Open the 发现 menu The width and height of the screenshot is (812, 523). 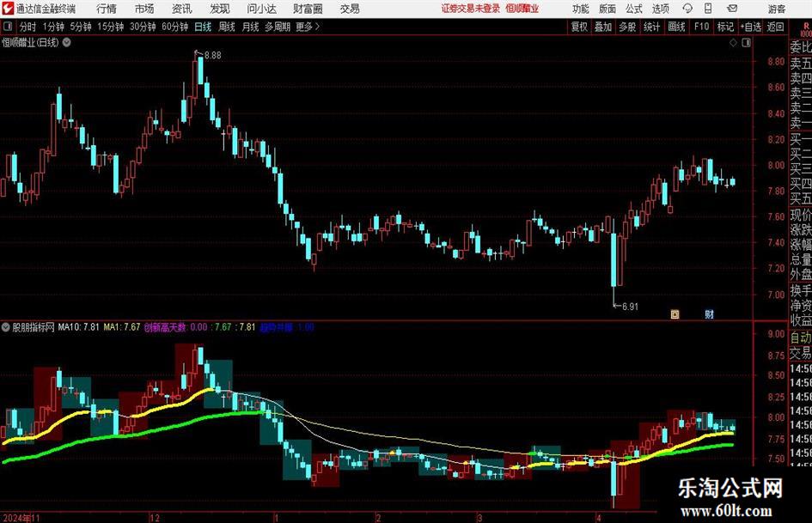click(x=220, y=9)
